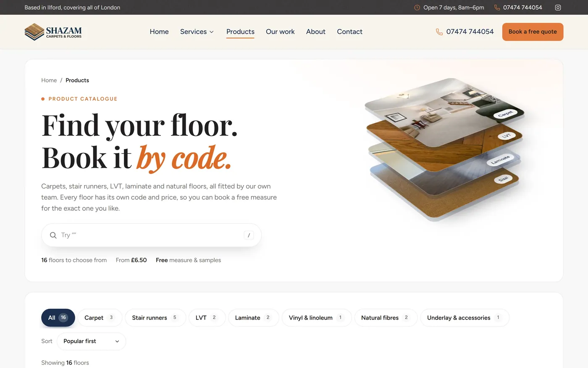
Task: Go to the Contact page
Action: pos(349,32)
